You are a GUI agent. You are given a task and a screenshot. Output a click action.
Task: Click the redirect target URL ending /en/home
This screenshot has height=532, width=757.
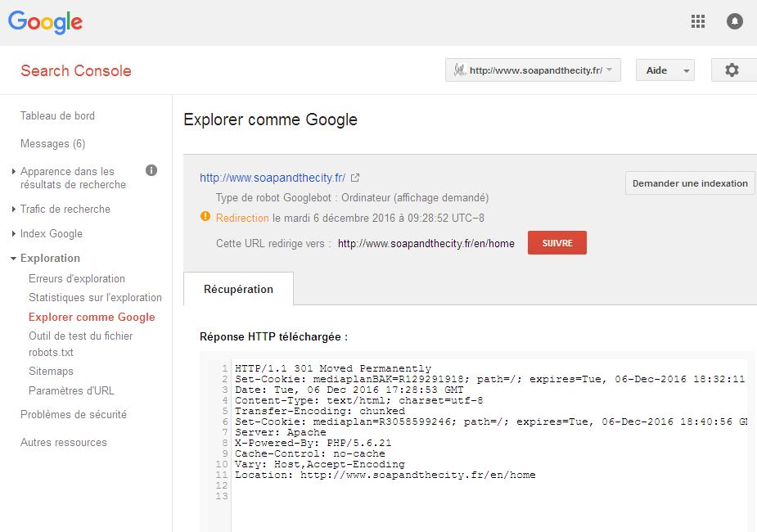(426, 244)
